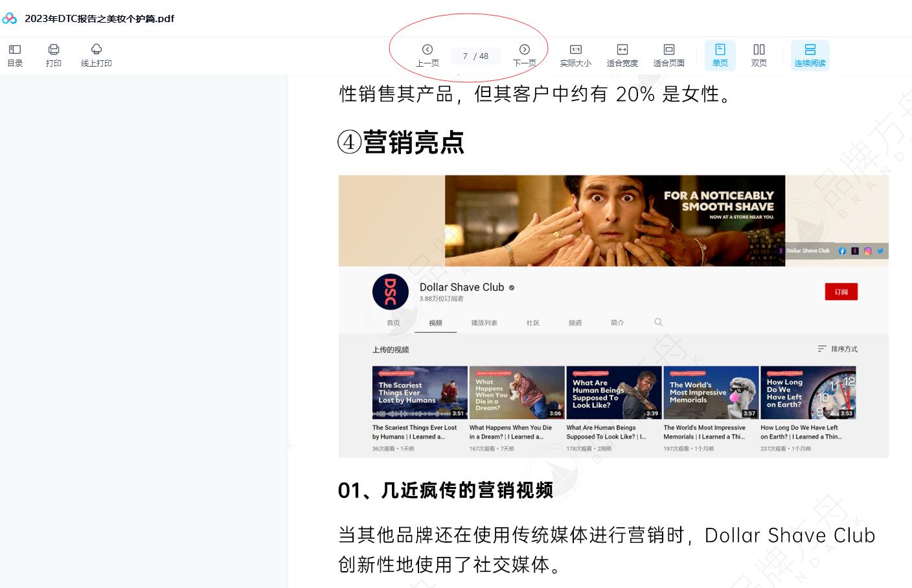Switch to 双页 double page view
912x588 pixels.
click(758, 55)
